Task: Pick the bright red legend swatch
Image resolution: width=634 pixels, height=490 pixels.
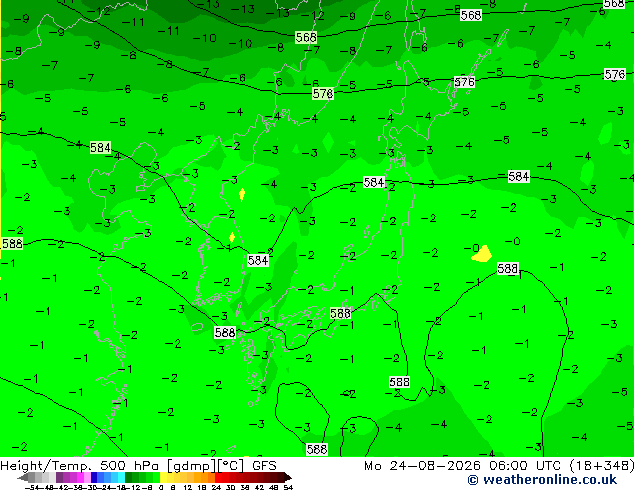Action: click(218, 477)
